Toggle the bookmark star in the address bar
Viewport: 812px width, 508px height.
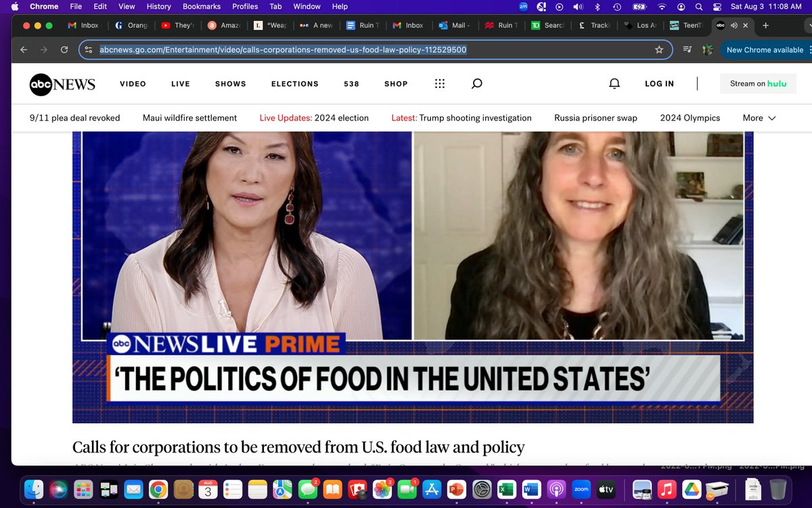pos(658,49)
